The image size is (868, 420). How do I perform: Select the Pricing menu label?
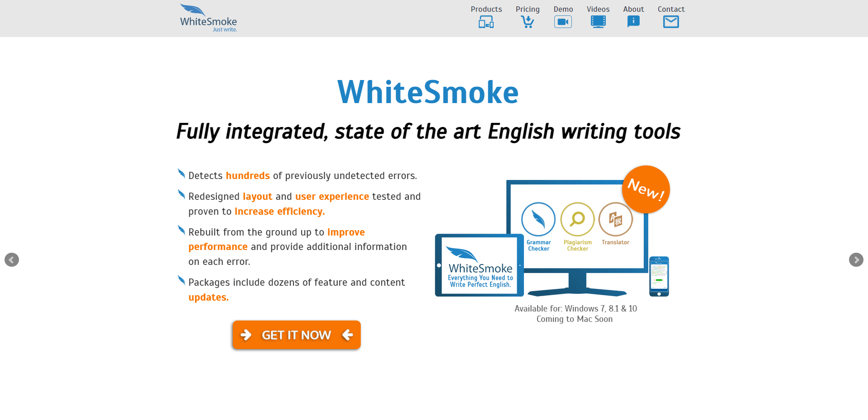click(x=528, y=9)
